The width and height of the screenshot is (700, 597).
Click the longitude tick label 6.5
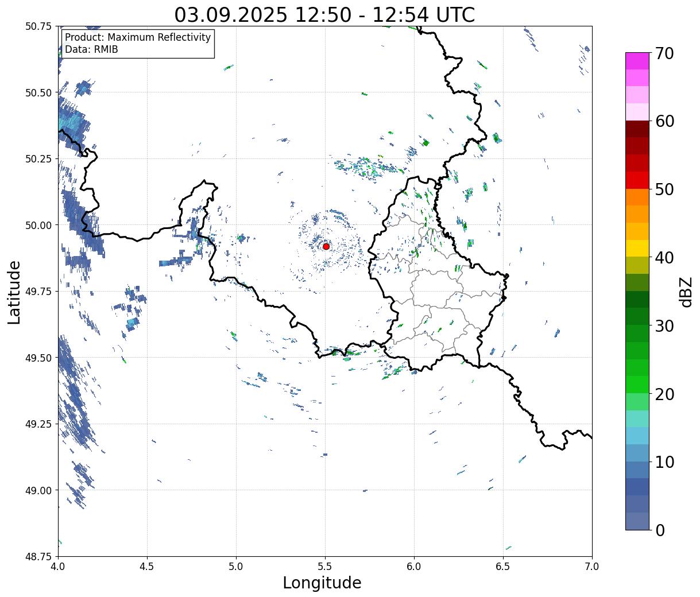(x=503, y=566)
